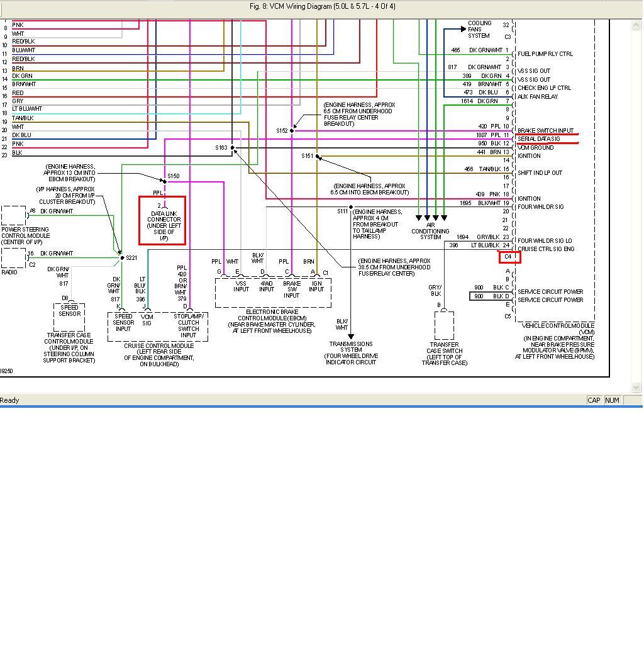Viewport: 644px width, 662px height.
Task: Click the Transfer Case Switch symbol
Action: pyautogui.click(x=444, y=325)
